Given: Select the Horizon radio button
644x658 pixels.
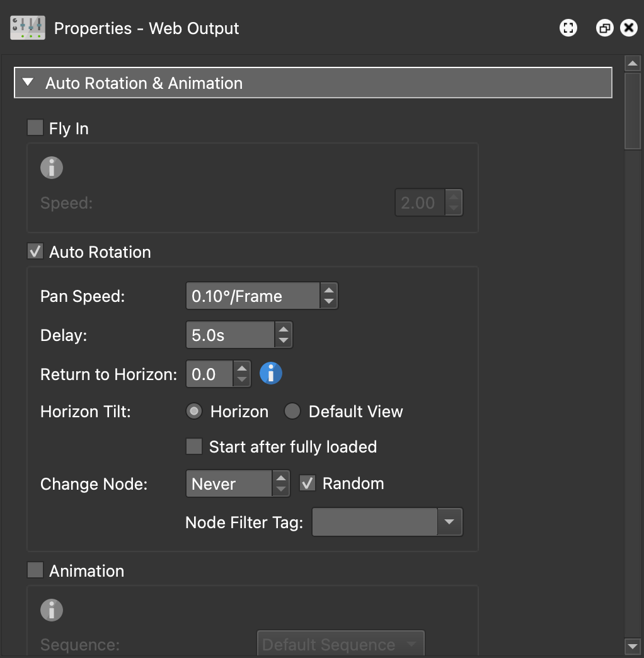Looking at the screenshot, I should click(x=195, y=412).
